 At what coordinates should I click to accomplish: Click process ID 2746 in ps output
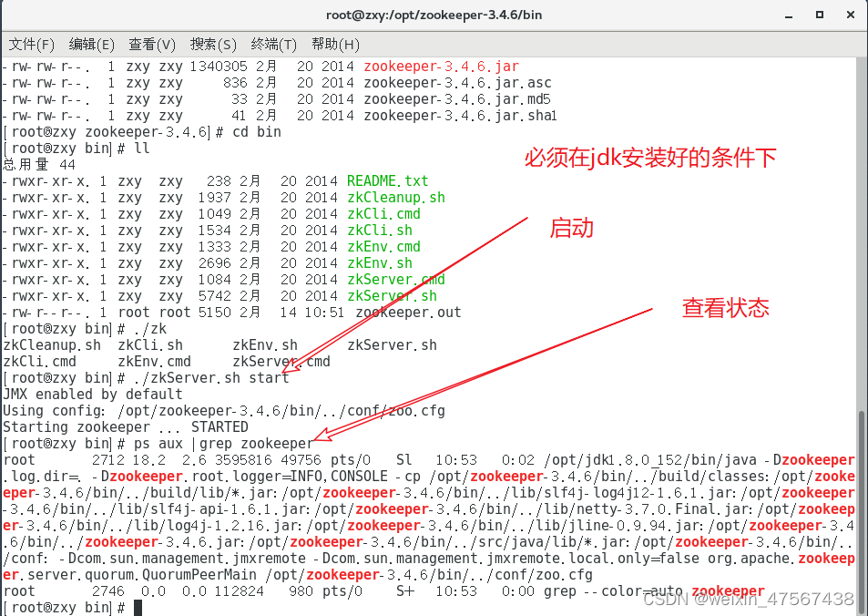pos(108,591)
